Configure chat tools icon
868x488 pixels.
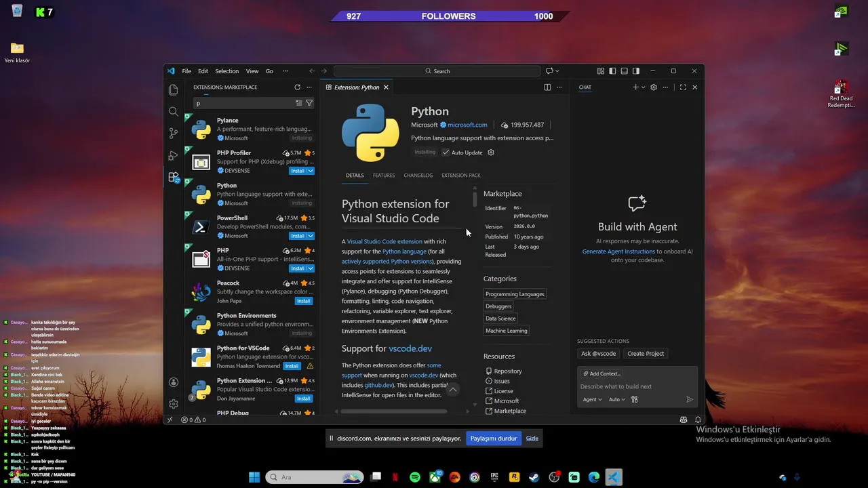click(x=635, y=400)
